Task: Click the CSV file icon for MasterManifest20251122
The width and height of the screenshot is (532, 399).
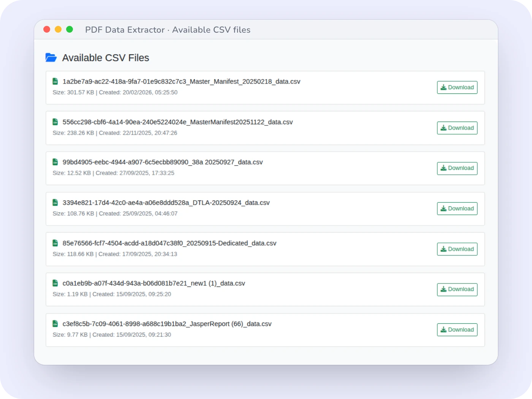Action: point(55,122)
